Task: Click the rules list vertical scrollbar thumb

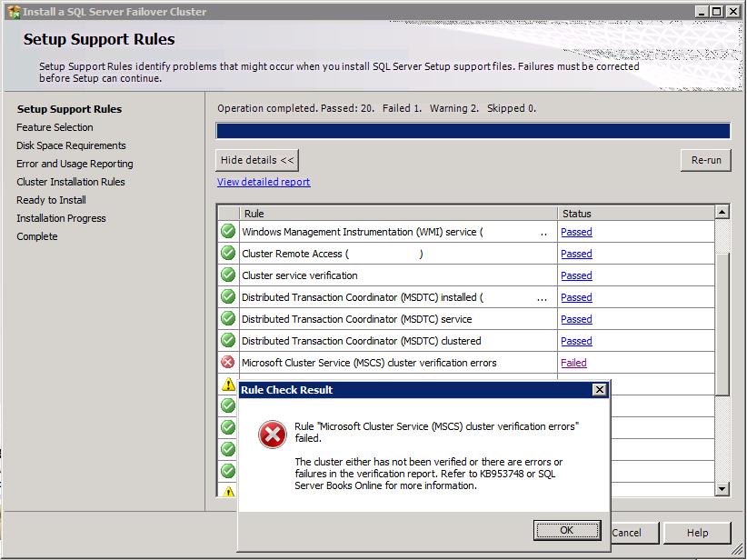Action: point(722,324)
